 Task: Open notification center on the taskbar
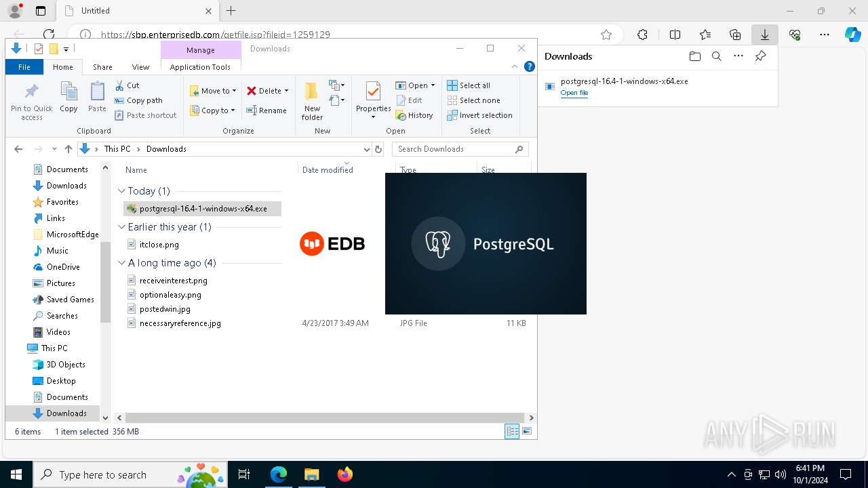click(846, 474)
